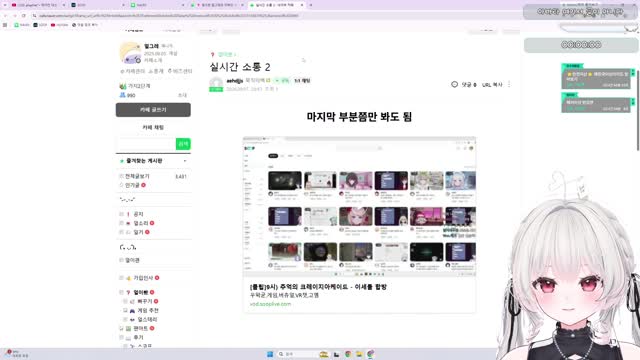Viewport: 640px width, 360px height.
Task: Click the game controller icon for 게임 추천
Action: coord(132,311)
